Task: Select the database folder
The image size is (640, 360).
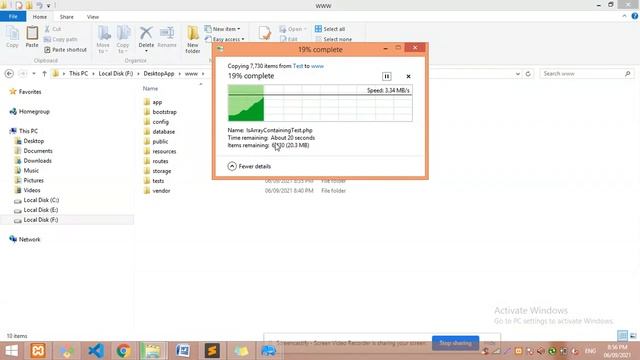Action: tap(160, 131)
